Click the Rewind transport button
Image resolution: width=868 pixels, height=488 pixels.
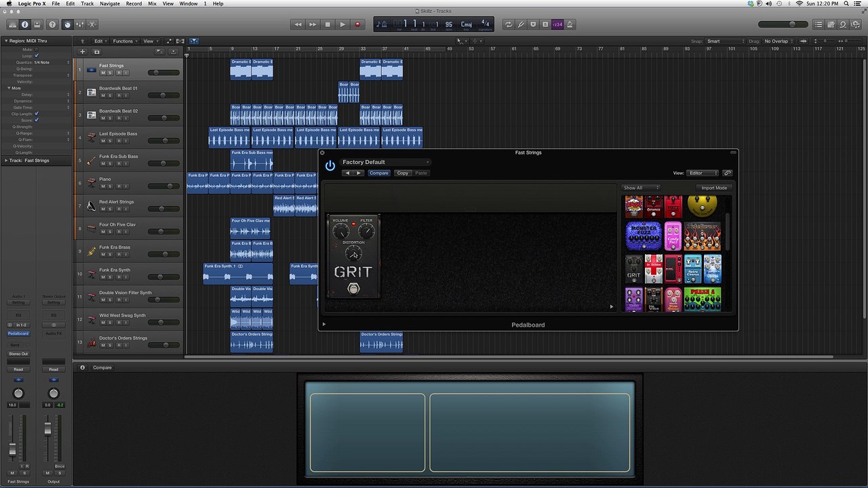298,24
